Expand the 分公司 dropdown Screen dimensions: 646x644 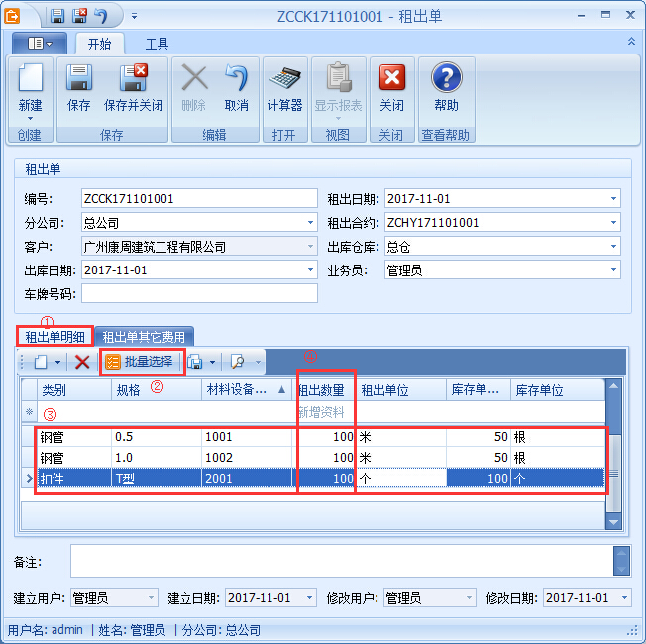tap(310, 223)
